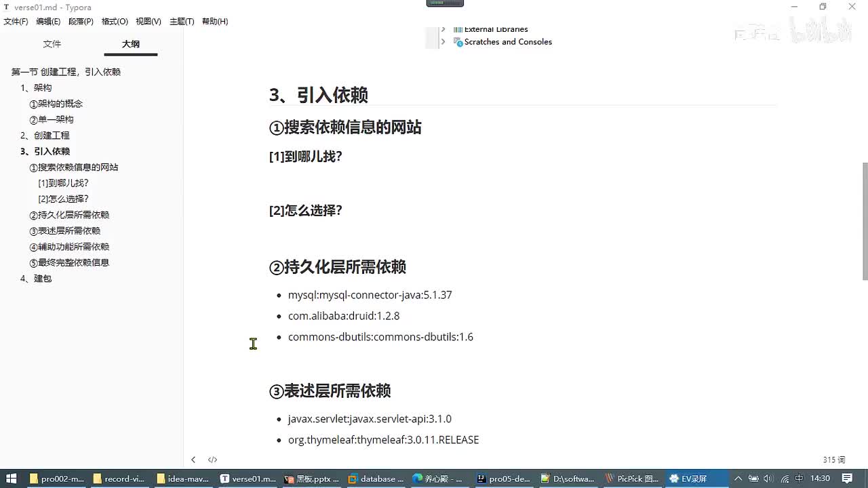Jump to outline item ②持久化层所需依赖
The image size is (868, 488).
tap(69, 215)
